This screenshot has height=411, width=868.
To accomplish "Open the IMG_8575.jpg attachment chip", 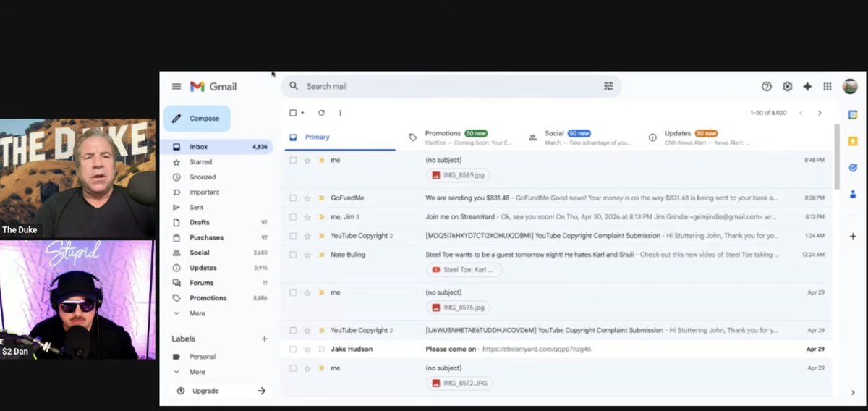I will (x=459, y=308).
